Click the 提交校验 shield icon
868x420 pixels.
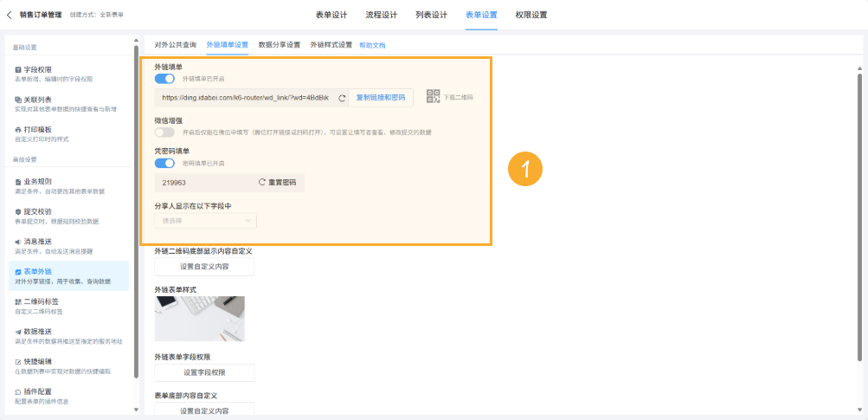(17, 211)
